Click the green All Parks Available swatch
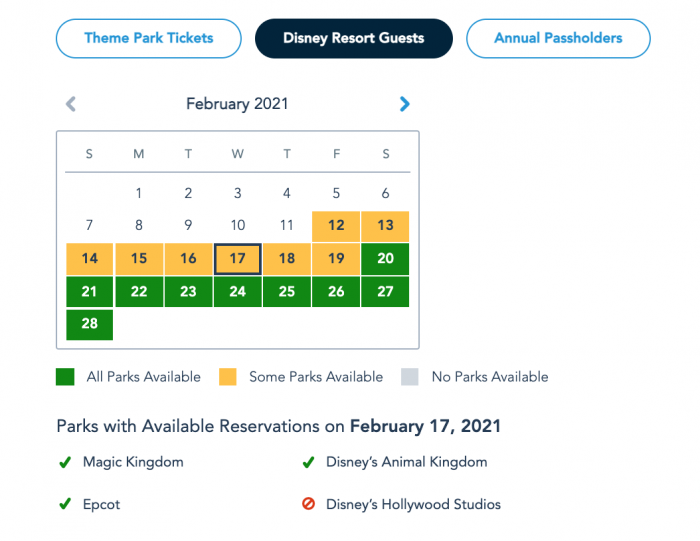Viewport: 700px width, 541px height. click(65, 378)
